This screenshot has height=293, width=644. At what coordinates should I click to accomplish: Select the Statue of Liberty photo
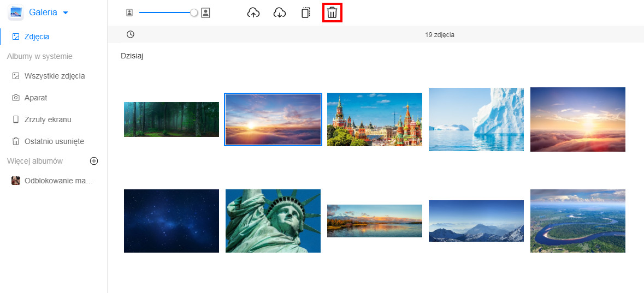(x=273, y=221)
